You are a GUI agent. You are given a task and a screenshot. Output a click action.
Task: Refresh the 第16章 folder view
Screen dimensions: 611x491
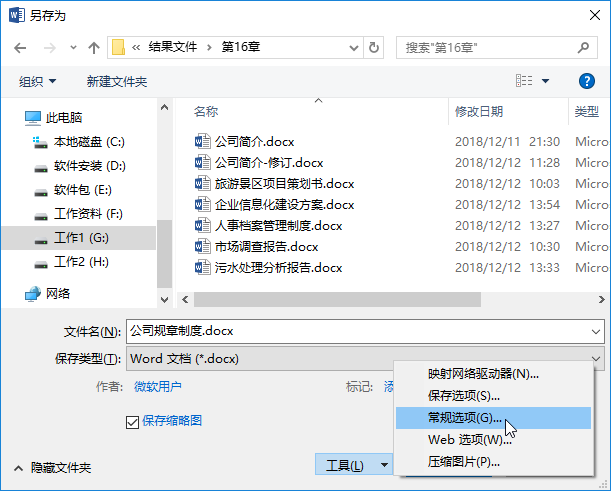[x=374, y=48]
